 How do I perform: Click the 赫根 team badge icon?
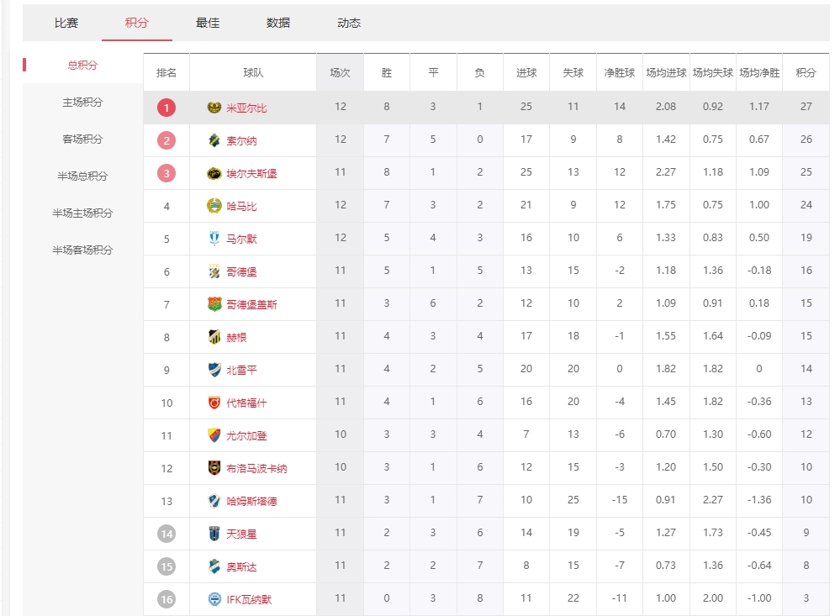click(x=214, y=337)
